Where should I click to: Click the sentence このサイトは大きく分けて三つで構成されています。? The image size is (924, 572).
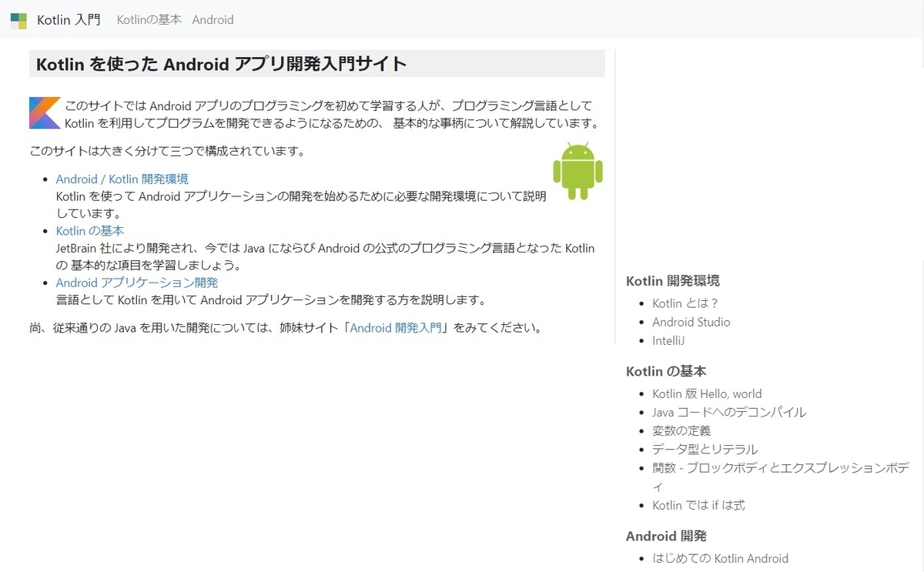pos(167,151)
